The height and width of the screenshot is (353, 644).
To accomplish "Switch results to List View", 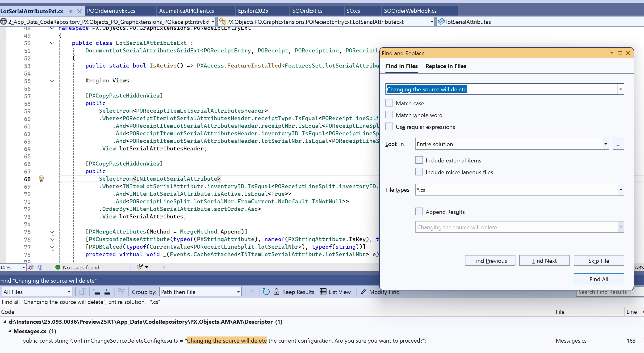I will [x=335, y=292].
